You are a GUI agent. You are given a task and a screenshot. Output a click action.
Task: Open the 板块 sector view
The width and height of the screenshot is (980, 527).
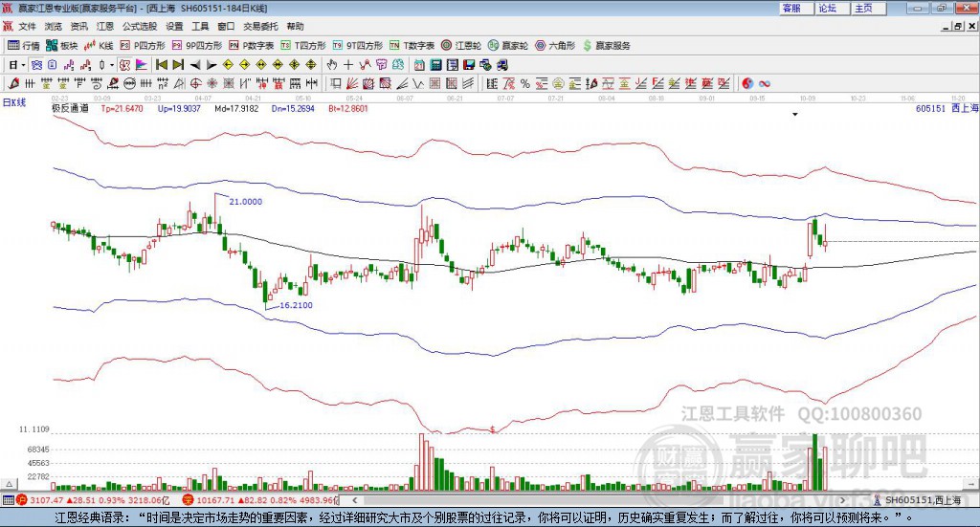click(61, 46)
